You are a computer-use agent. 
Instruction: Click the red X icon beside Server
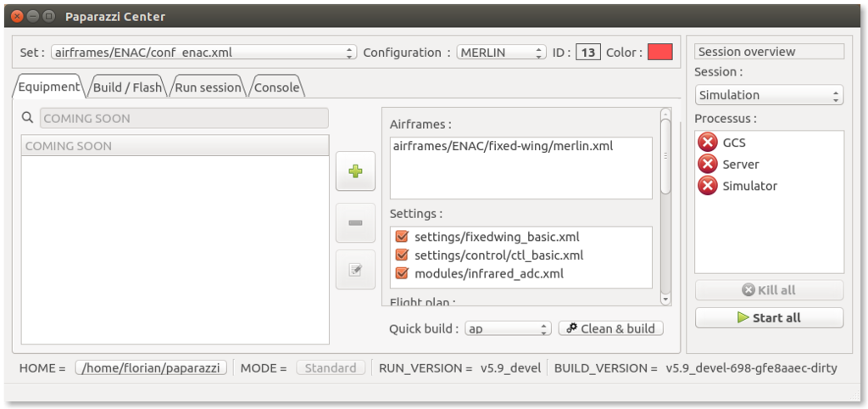[x=707, y=164]
